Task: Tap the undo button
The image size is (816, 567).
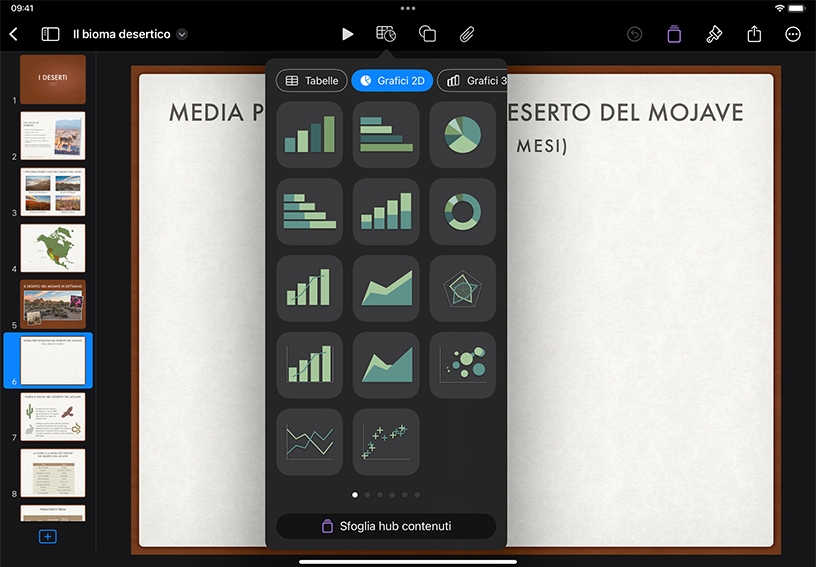Action: point(634,34)
